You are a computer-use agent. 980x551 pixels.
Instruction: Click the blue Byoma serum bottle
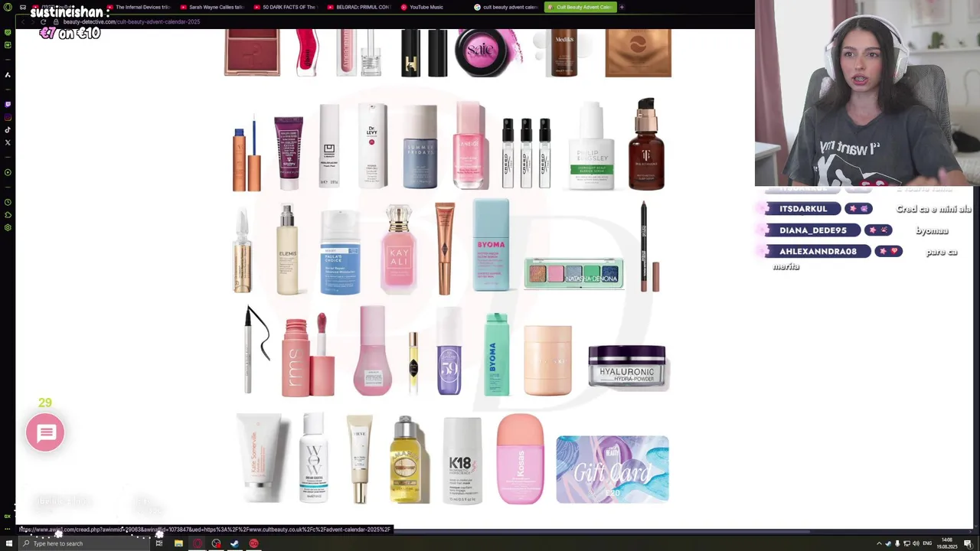pos(491,245)
